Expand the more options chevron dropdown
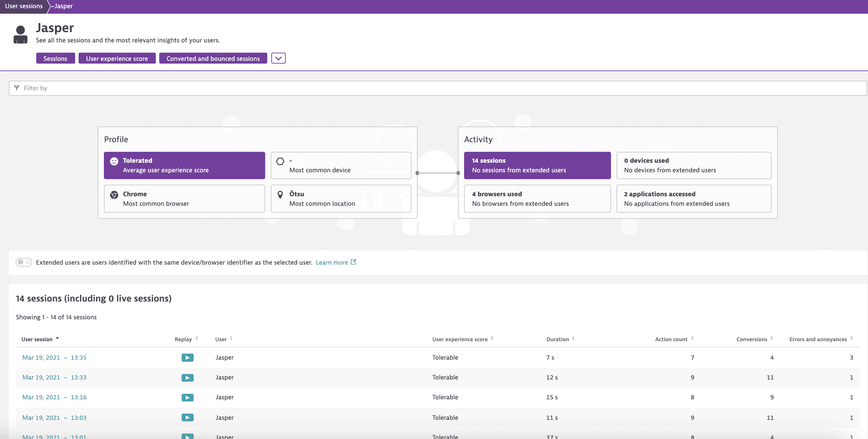 coord(279,58)
